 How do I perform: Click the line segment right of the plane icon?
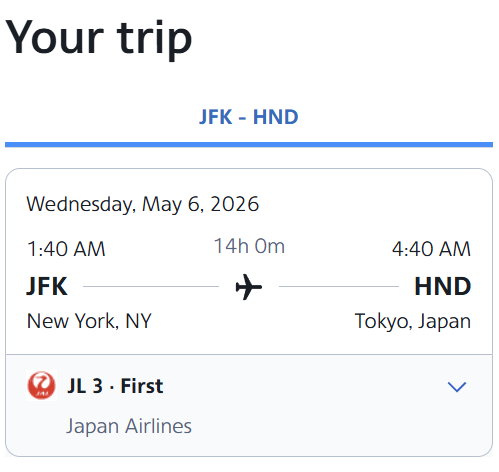pos(339,286)
